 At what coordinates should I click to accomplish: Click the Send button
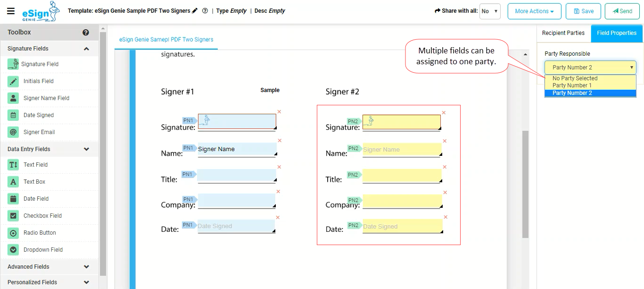point(622,11)
